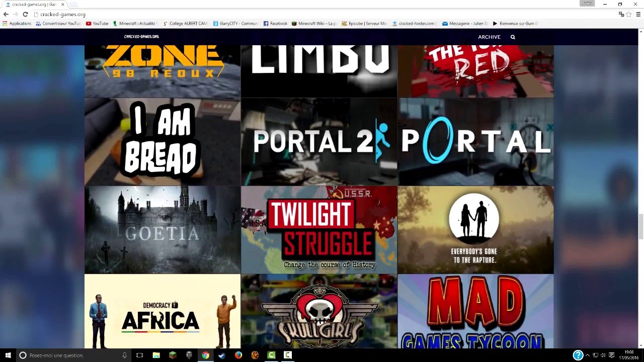
Task: Click the Cortana search box
Action: tap(73, 355)
